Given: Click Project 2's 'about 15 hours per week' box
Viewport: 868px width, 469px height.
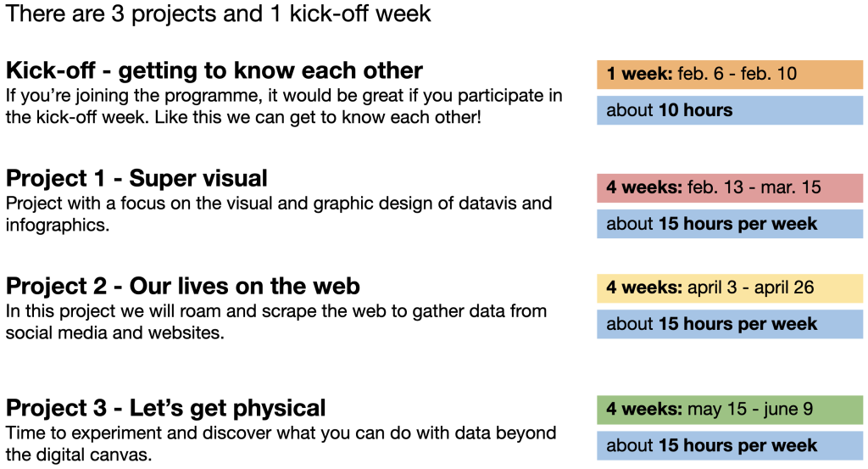Looking at the screenshot, I should pyautogui.click(x=730, y=324).
